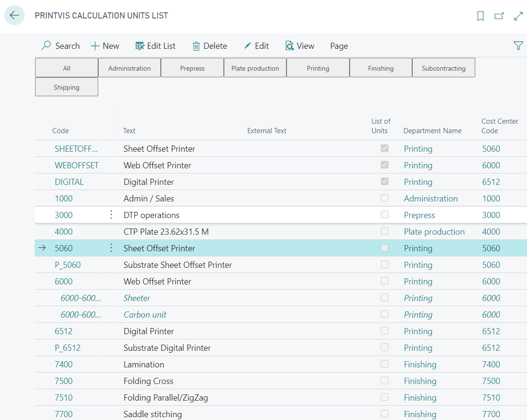Open row options for code 3000
This screenshot has height=420, width=527.
[x=111, y=215]
